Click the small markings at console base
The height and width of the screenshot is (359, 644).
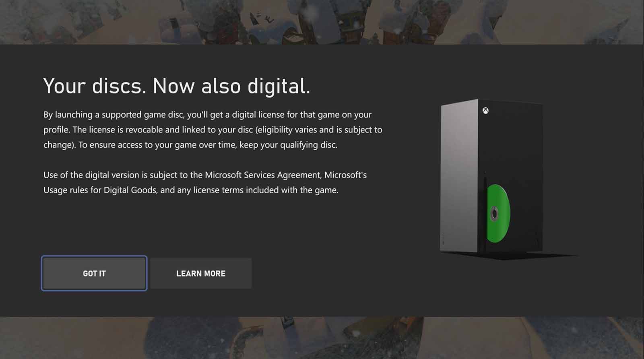click(444, 239)
